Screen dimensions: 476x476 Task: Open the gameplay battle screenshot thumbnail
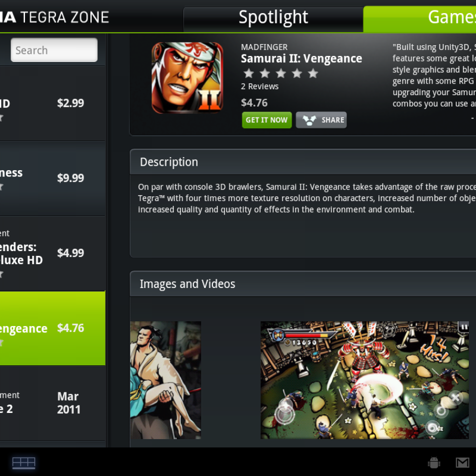coord(365,380)
